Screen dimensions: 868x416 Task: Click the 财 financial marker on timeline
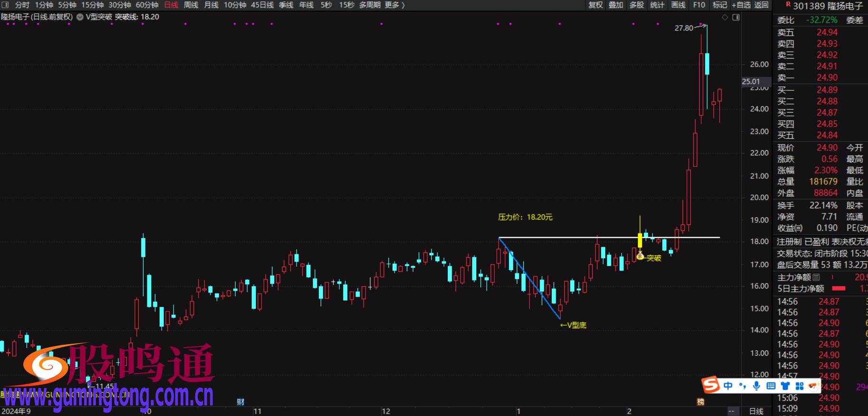pyautogui.click(x=241, y=402)
